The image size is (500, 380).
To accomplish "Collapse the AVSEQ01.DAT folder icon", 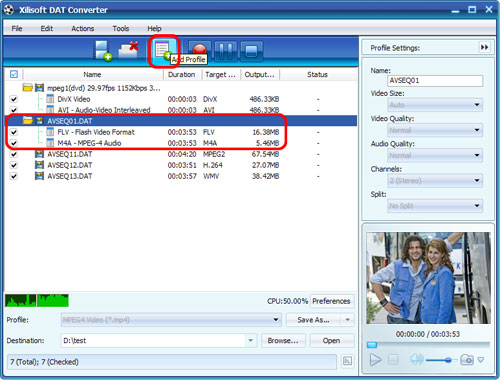I will point(28,121).
